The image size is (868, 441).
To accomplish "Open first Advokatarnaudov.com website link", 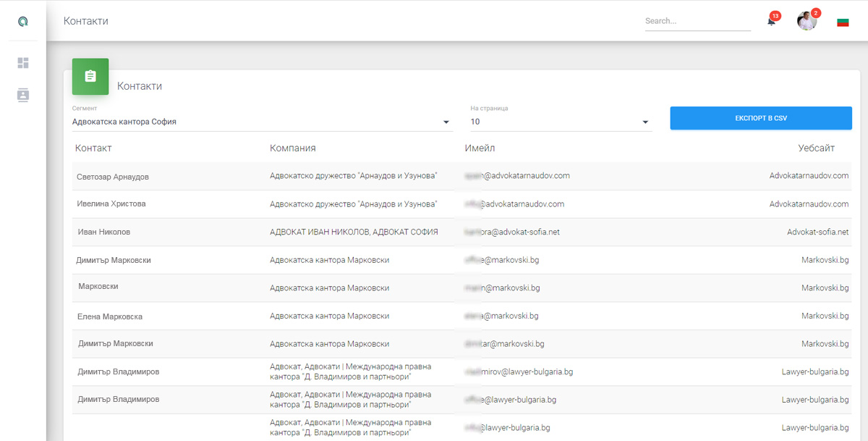I will (809, 176).
